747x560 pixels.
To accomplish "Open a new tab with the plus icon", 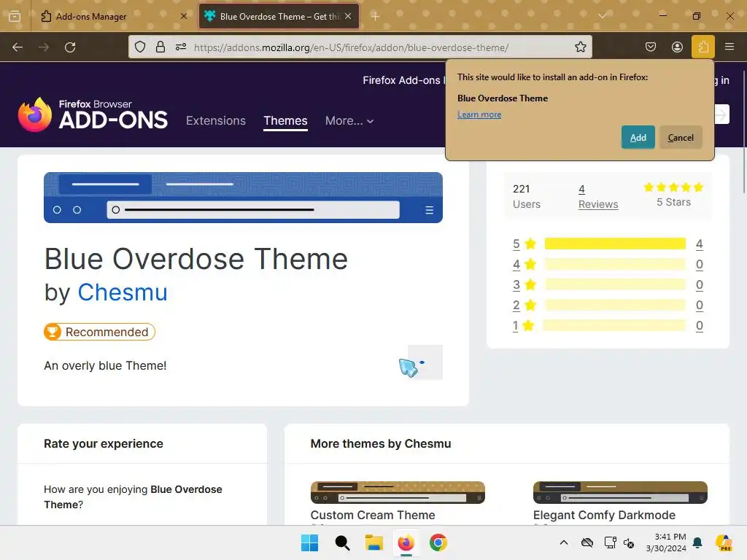I will click(376, 17).
